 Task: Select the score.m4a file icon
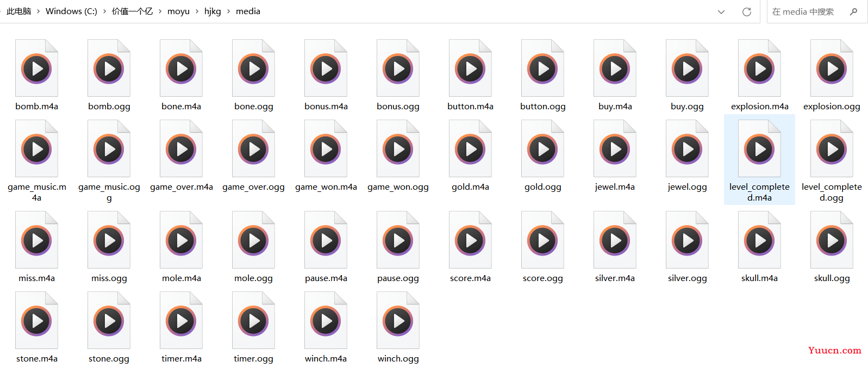[x=470, y=240]
